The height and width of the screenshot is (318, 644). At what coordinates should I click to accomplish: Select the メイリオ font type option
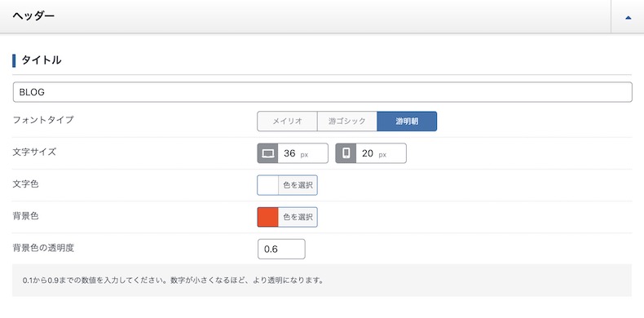point(287,121)
